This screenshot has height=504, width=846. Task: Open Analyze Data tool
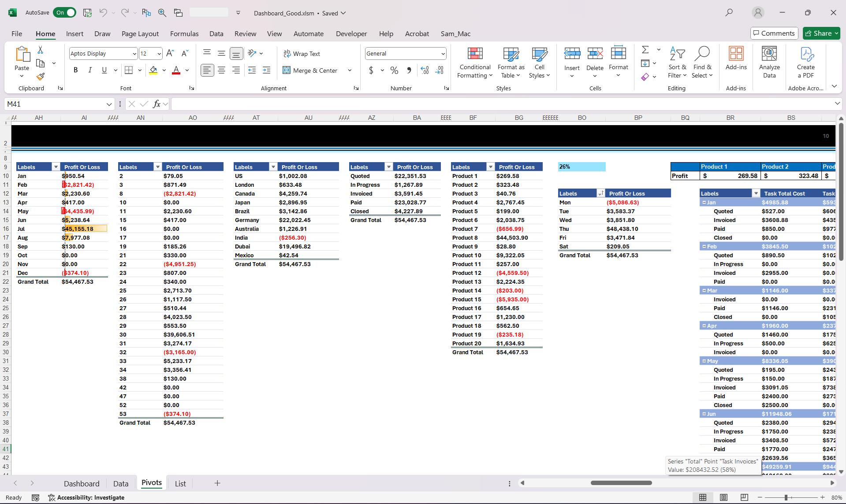[x=769, y=63]
